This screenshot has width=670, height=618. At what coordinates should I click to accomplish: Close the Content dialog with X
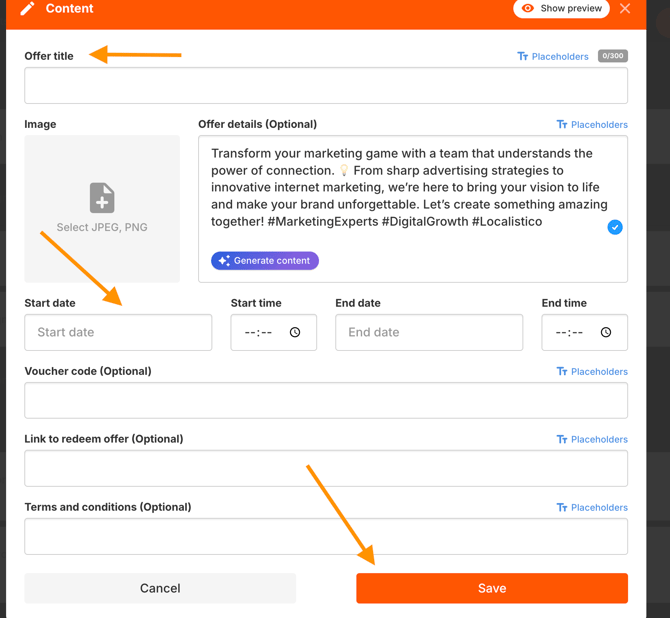(625, 9)
